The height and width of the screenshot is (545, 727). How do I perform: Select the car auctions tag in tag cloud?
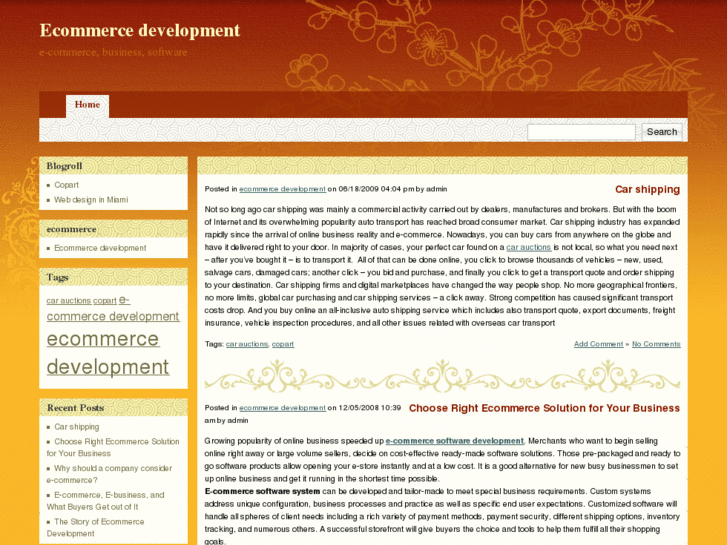(x=69, y=301)
